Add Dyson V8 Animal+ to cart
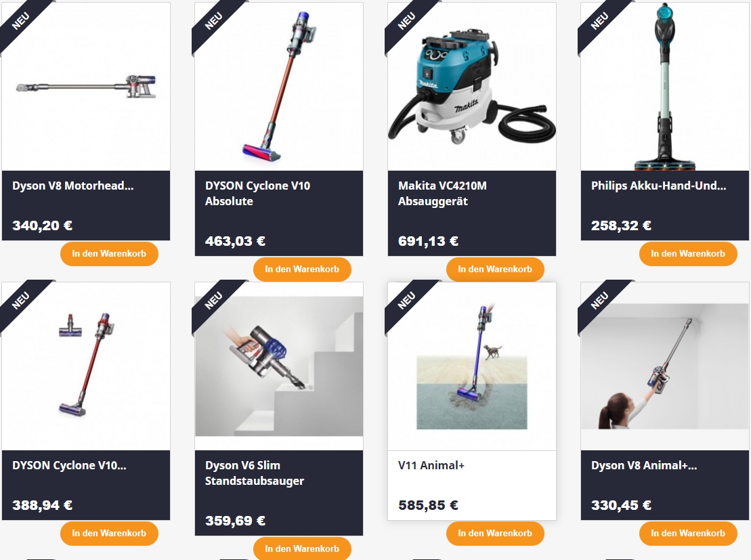 click(x=688, y=533)
